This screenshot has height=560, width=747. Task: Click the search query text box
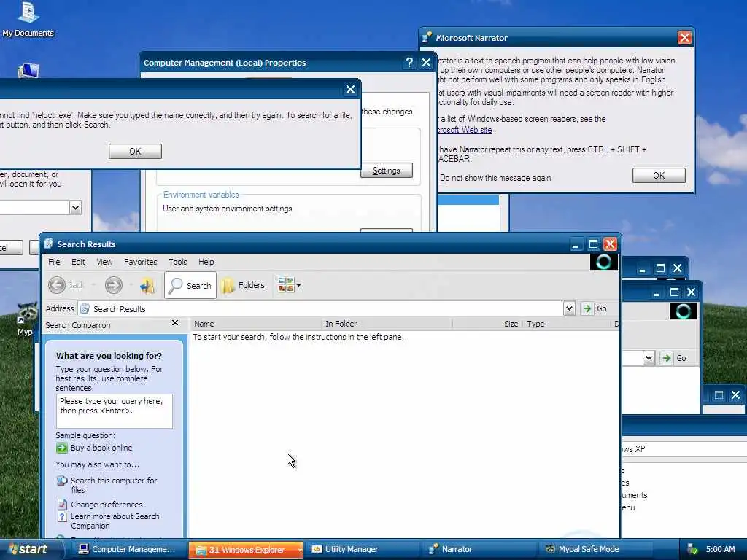point(115,411)
